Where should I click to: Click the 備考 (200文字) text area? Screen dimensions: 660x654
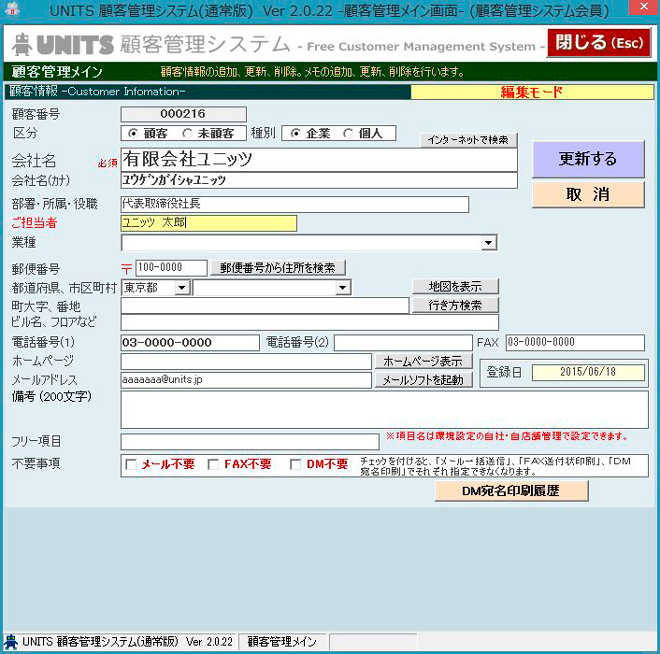tap(384, 410)
